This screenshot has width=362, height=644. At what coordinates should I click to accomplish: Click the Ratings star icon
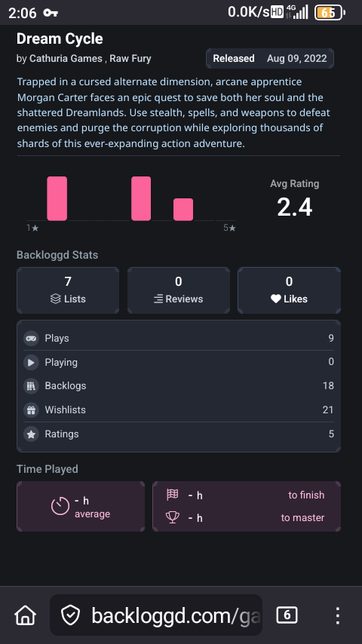tap(31, 434)
